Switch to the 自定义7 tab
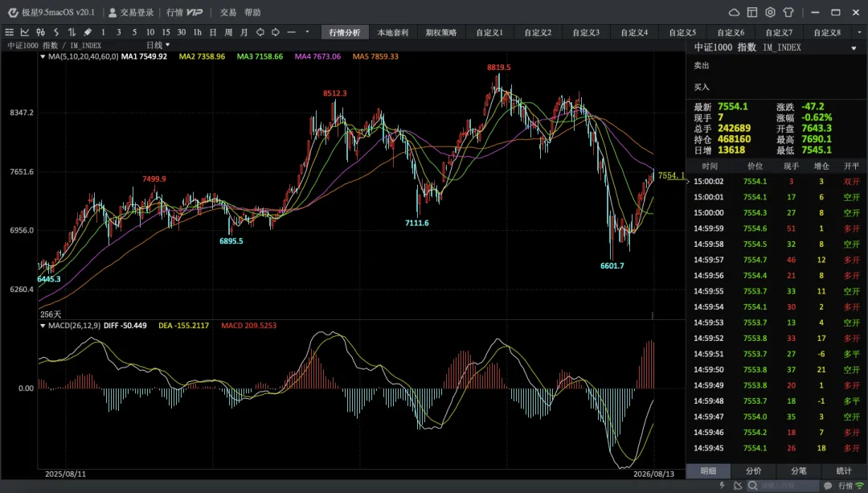Image resolution: width=868 pixels, height=493 pixels. (x=778, y=32)
